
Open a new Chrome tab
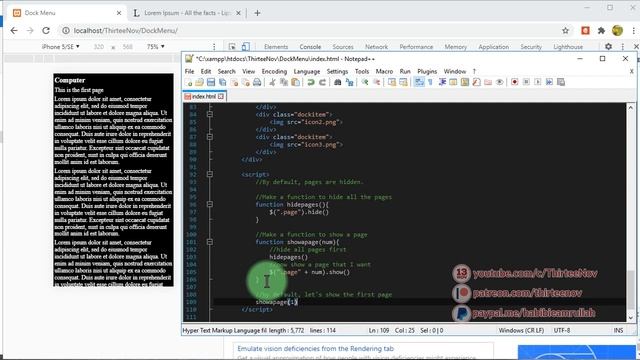tap(257, 13)
